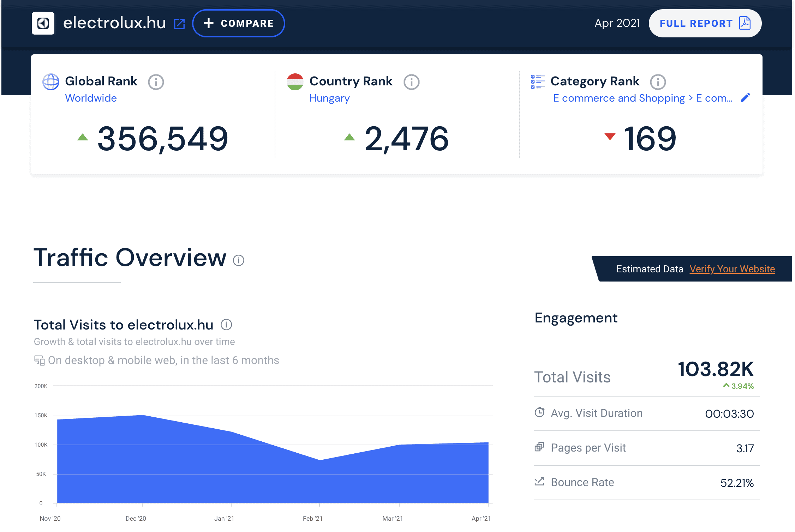
Task: Open the Hungary country link
Action: click(329, 98)
